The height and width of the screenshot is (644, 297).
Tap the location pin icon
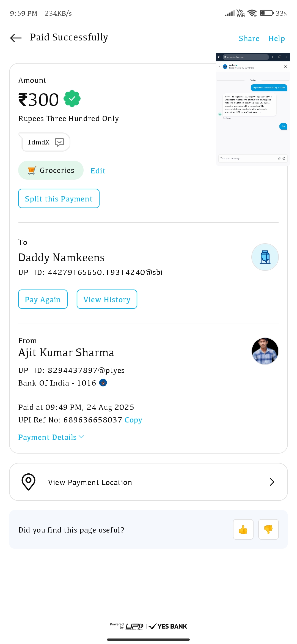point(28,482)
